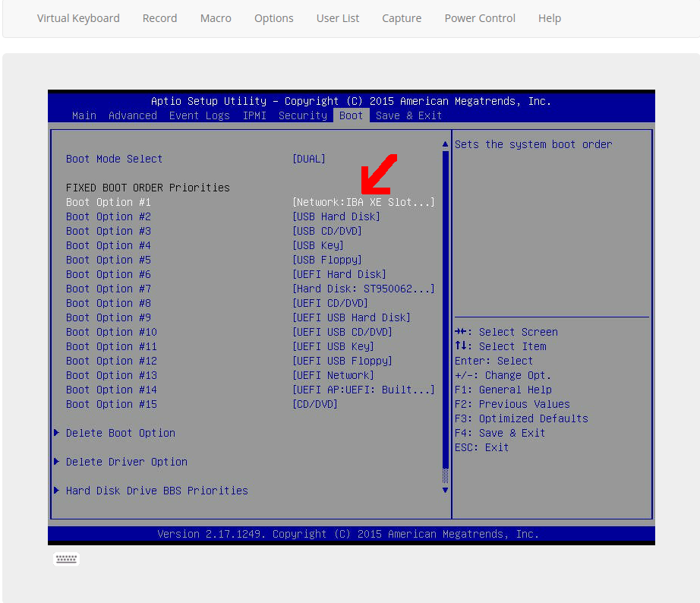
Task: Switch to the Save & Exit tab
Action: (408, 115)
